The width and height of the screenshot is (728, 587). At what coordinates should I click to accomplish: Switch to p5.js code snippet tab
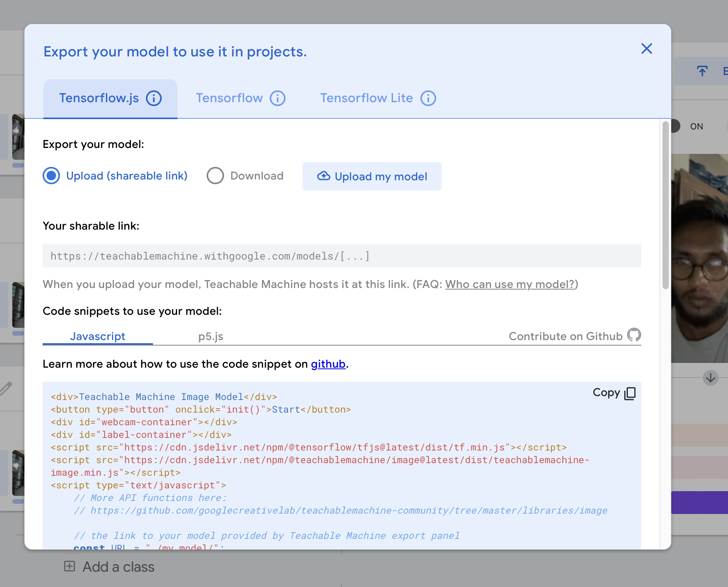tap(211, 336)
